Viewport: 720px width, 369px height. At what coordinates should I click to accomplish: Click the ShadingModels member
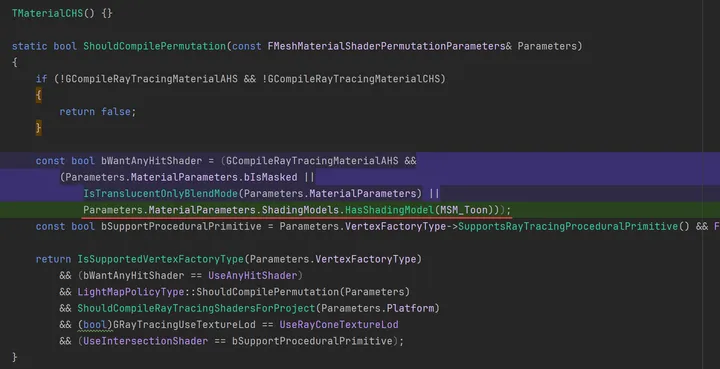300,210
